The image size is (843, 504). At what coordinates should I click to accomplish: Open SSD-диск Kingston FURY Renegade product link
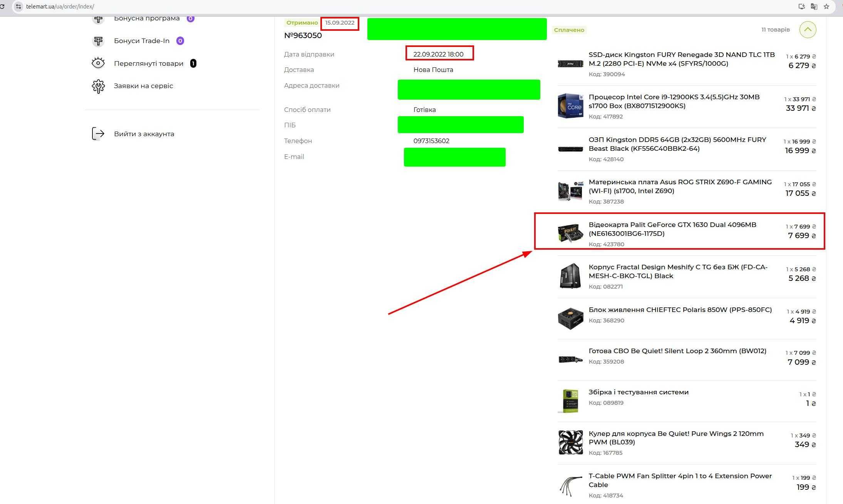(682, 59)
